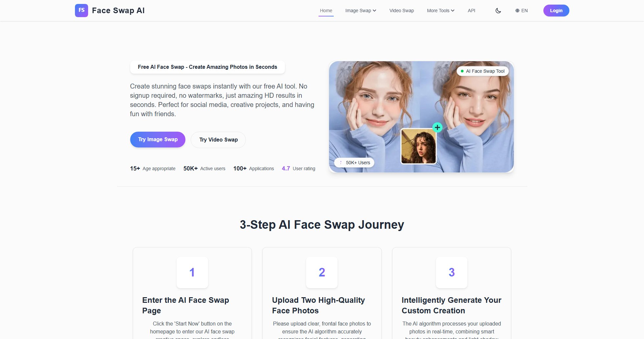Open the API link in navigation
This screenshot has height=339, width=644.
point(471,11)
